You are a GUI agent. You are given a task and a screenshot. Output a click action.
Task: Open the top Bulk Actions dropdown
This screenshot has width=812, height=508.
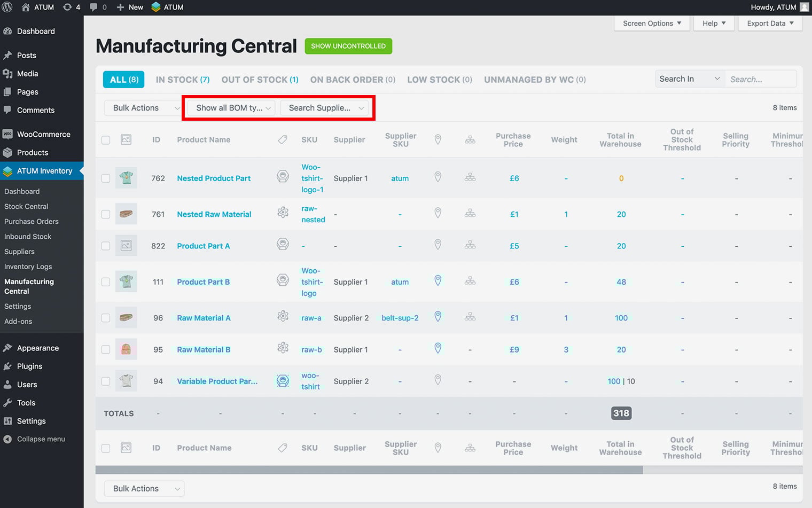pos(143,108)
